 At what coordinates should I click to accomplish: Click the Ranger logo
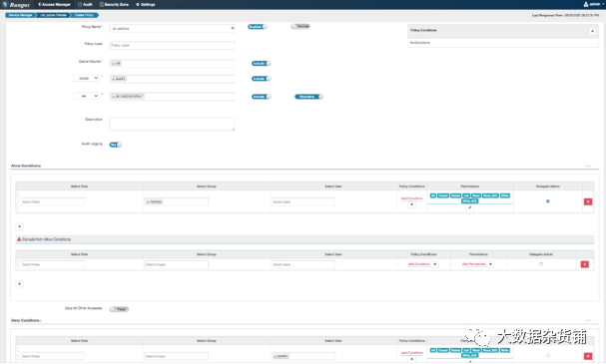[x=16, y=5]
